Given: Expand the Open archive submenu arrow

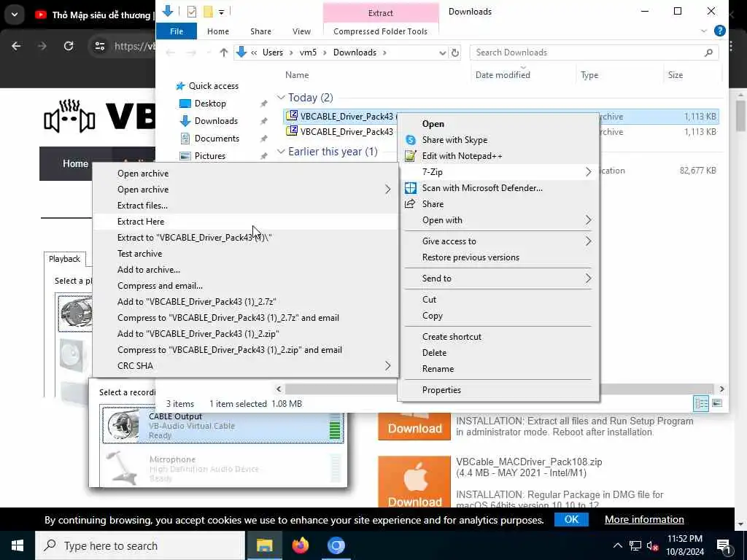Looking at the screenshot, I should coord(387,190).
